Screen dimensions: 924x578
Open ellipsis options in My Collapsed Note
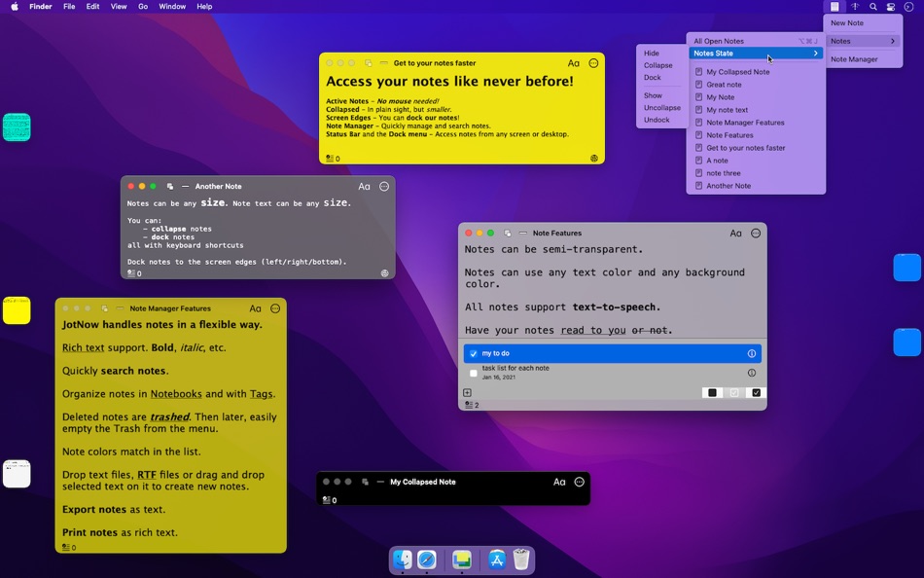[580, 482]
